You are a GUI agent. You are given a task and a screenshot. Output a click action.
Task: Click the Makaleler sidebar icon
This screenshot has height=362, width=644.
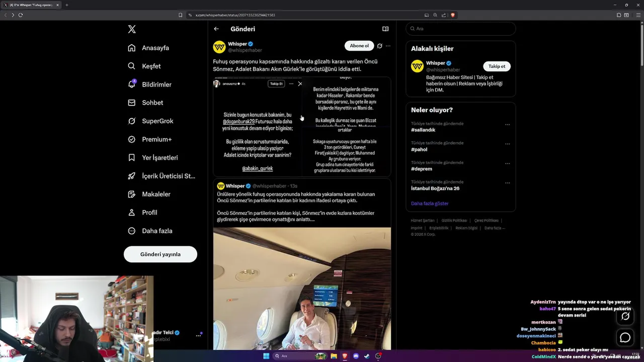click(x=132, y=194)
